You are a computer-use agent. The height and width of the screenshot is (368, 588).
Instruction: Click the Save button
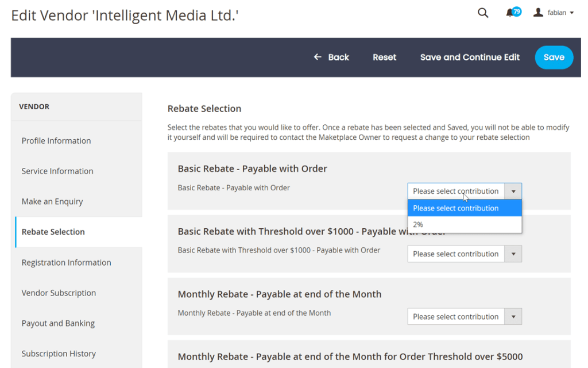554,57
